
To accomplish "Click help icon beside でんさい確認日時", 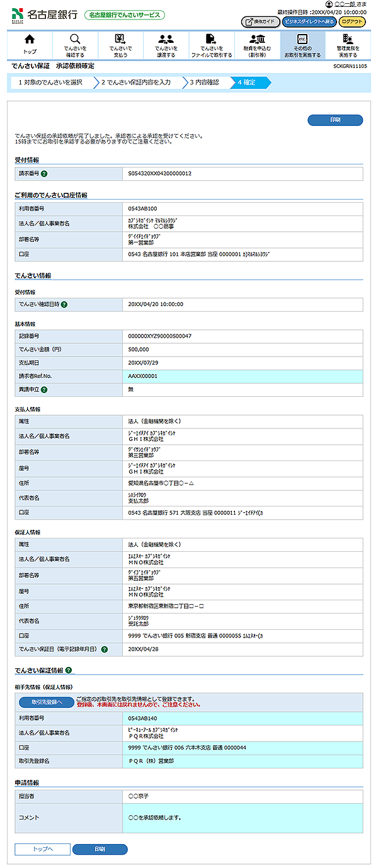I will coord(64,305).
